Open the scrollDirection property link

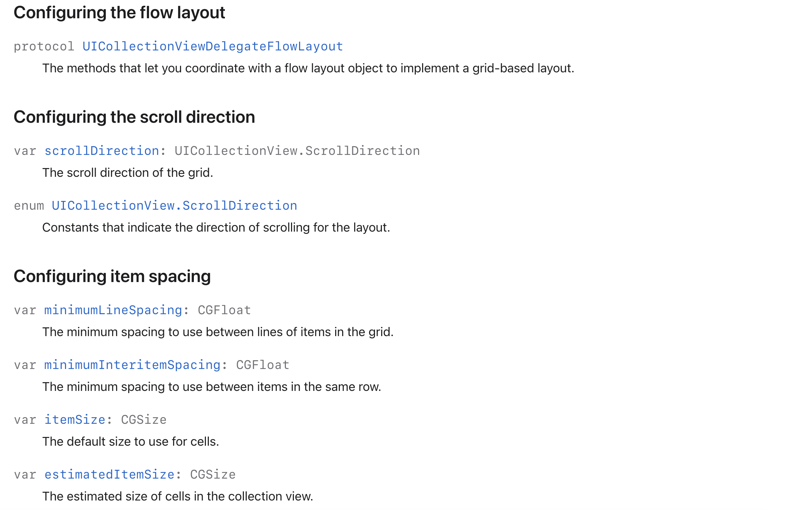101,151
